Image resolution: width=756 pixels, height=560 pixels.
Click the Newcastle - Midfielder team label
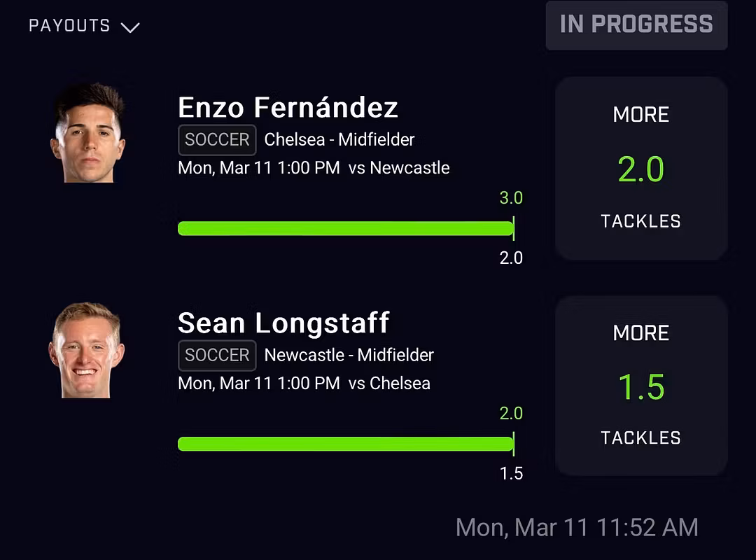(349, 356)
